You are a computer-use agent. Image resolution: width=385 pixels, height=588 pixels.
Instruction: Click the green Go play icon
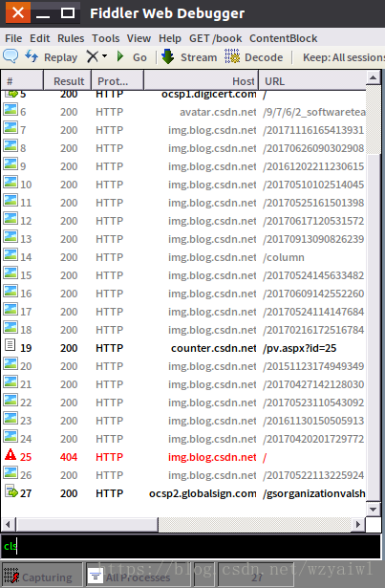click(x=120, y=57)
